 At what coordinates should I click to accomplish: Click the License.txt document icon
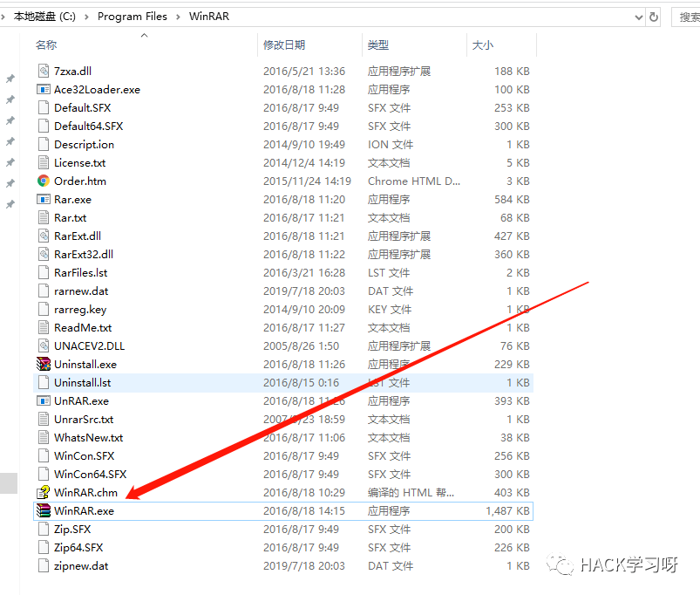(44, 162)
